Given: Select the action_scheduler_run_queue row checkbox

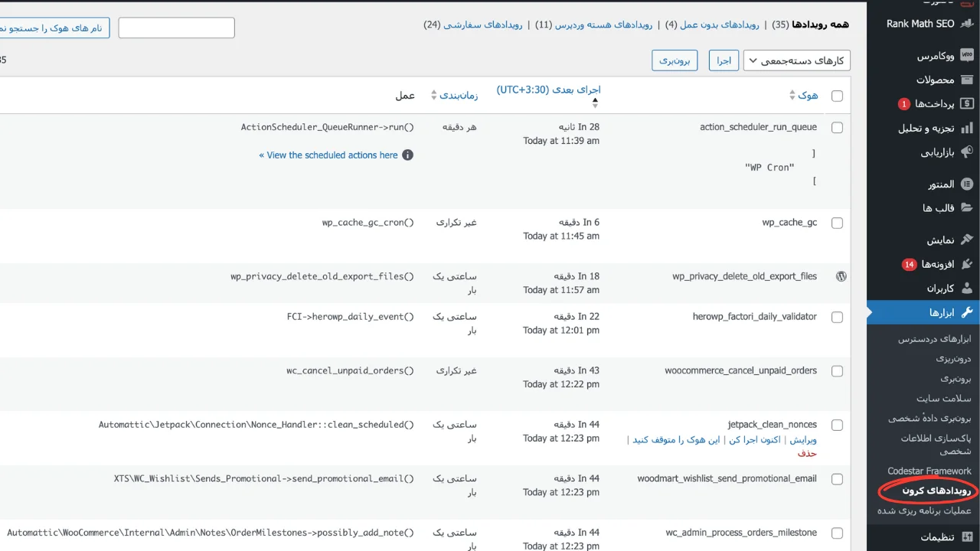Looking at the screenshot, I should point(837,128).
